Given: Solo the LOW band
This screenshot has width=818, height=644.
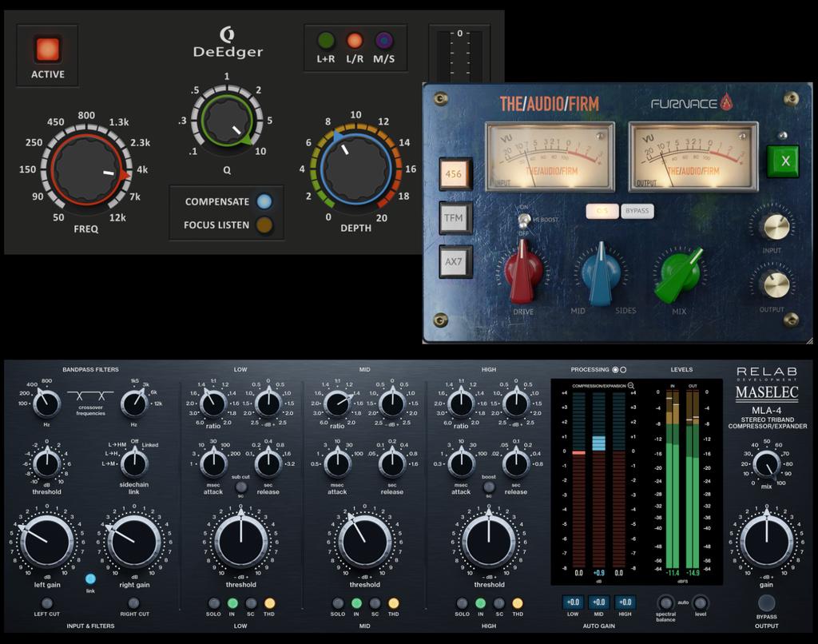Looking at the screenshot, I should [213, 603].
